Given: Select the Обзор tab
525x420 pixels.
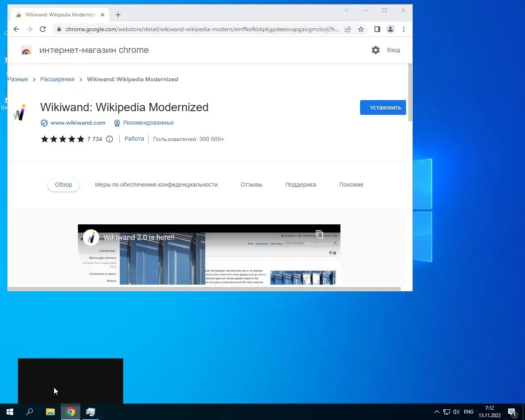Looking at the screenshot, I should pyautogui.click(x=64, y=185).
